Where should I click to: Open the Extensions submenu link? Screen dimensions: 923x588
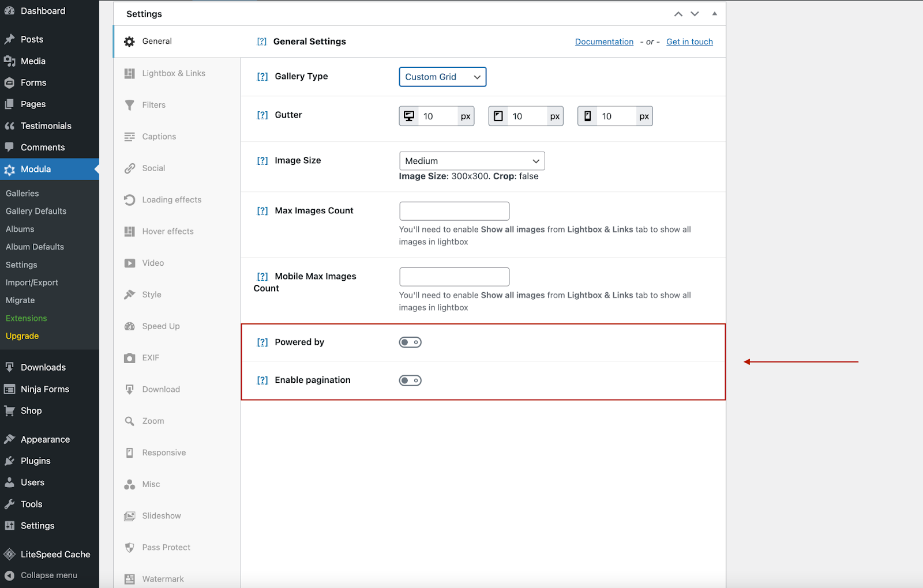click(27, 318)
